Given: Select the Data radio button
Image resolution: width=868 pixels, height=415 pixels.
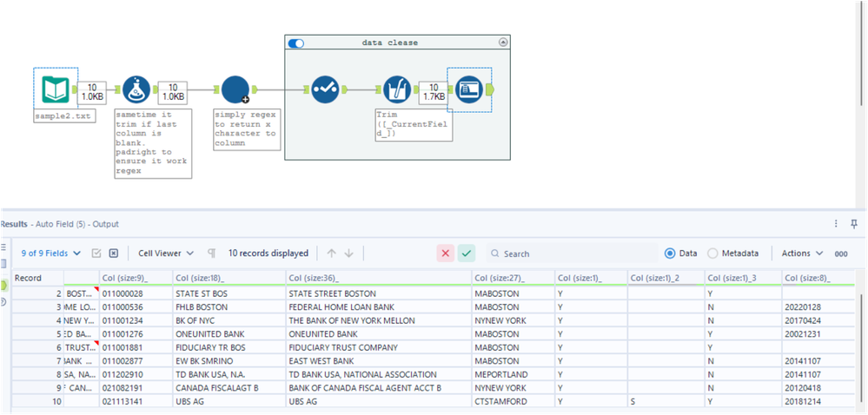Looking at the screenshot, I should [670, 254].
